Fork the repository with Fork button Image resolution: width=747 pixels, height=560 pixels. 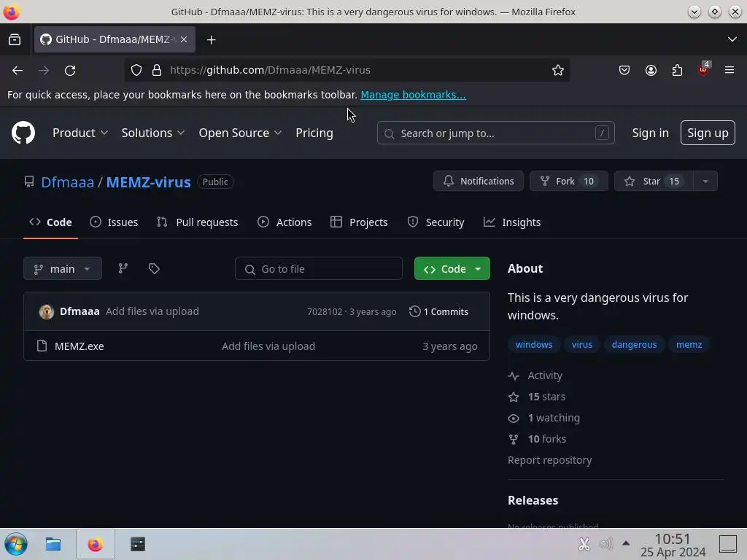[568, 181]
